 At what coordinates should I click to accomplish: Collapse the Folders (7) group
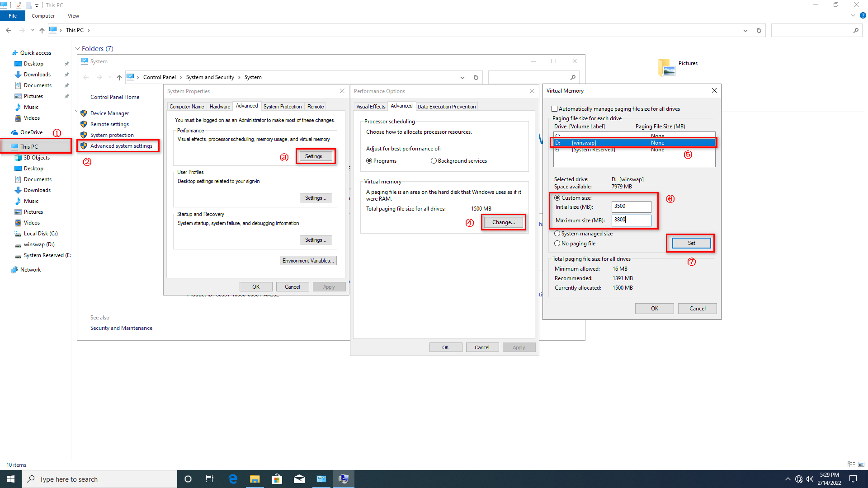click(77, 49)
